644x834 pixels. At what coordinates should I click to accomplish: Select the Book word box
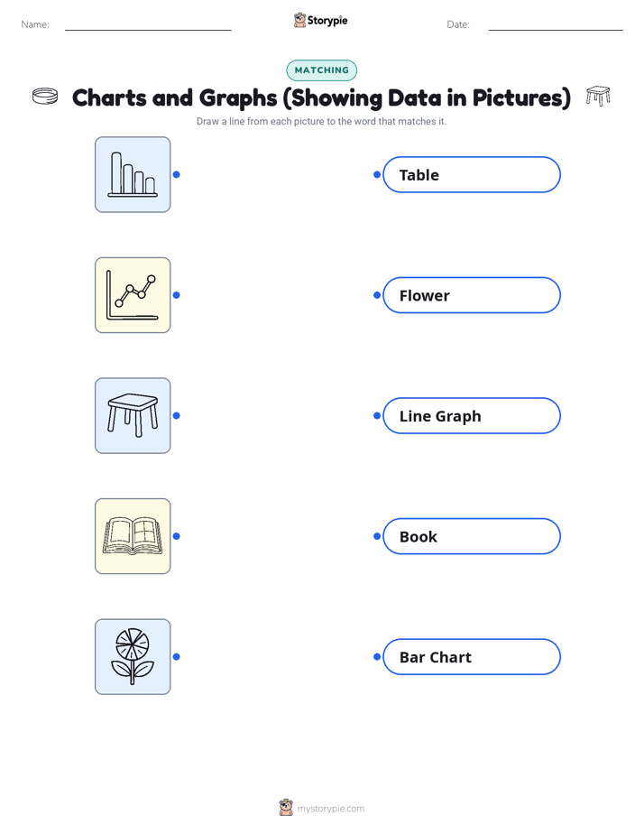(x=472, y=536)
